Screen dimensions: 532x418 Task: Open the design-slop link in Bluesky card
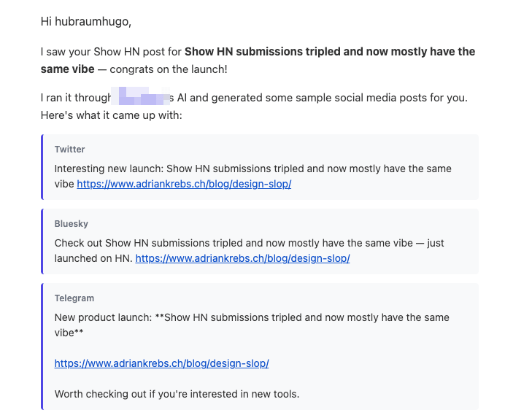click(x=242, y=258)
